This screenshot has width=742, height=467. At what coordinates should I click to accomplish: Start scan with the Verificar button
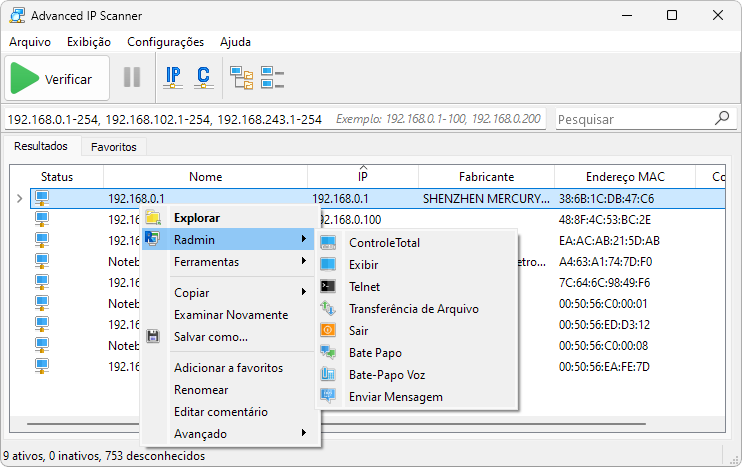54,78
